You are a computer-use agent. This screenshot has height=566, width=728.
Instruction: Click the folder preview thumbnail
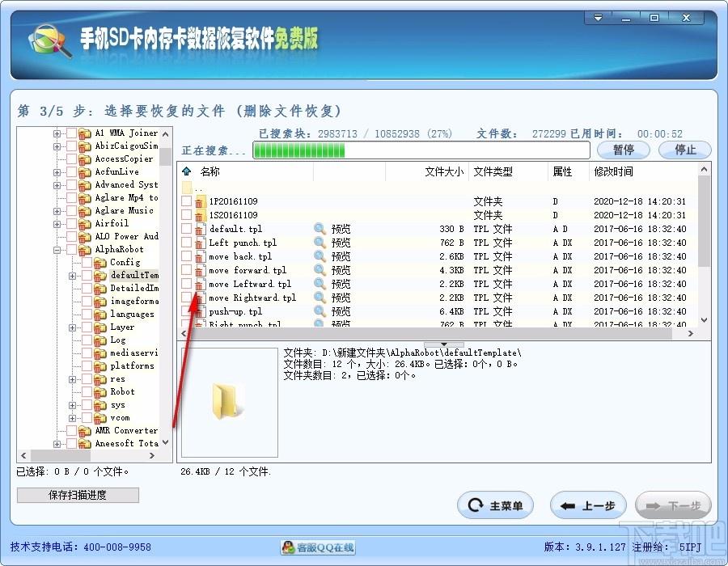click(230, 402)
